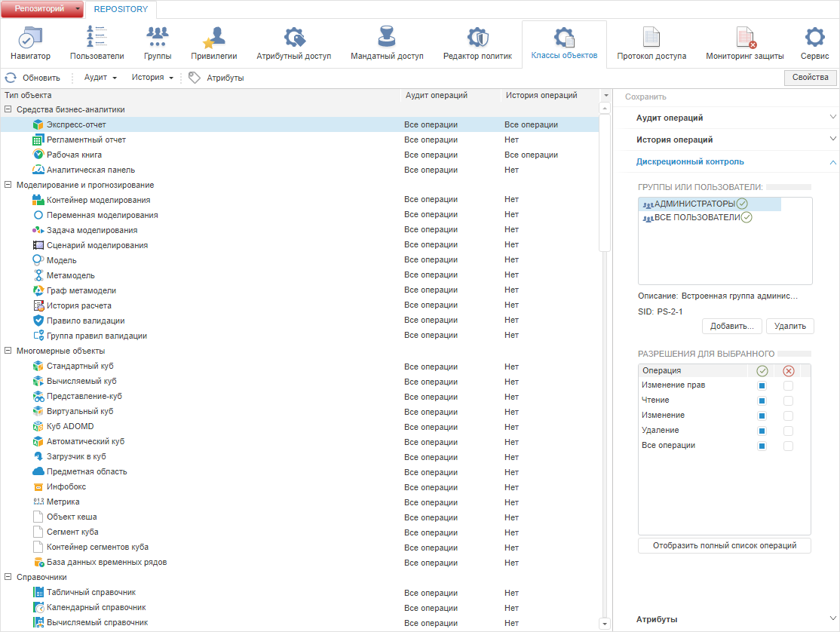
Task: Click the Refresh (Обновить) toolbar icon
Action: pyautogui.click(x=11, y=78)
